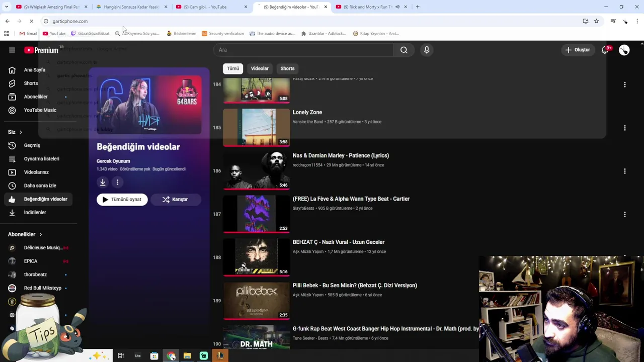
Task: Open the Pilli Bebek video thumbnail
Action: point(256,300)
